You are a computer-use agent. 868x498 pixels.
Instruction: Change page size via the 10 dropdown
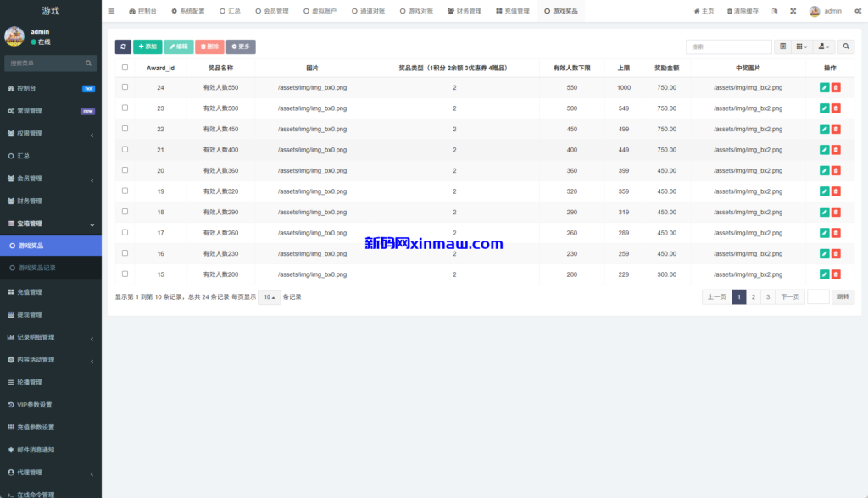click(x=267, y=296)
